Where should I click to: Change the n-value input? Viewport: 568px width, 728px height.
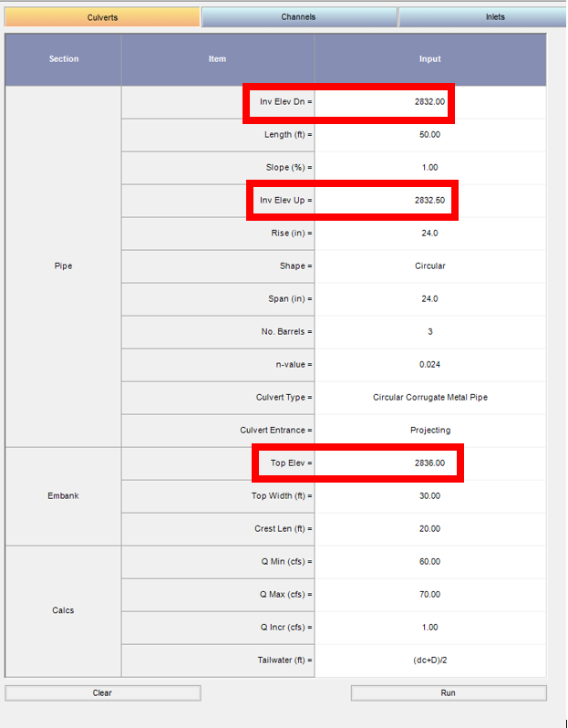pos(429,365)
